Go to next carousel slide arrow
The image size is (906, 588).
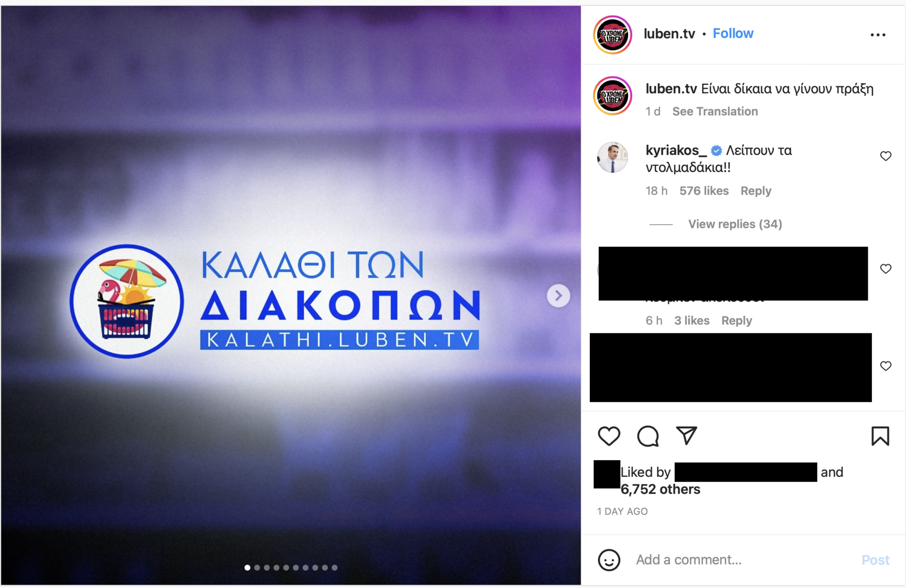[558, 296]
